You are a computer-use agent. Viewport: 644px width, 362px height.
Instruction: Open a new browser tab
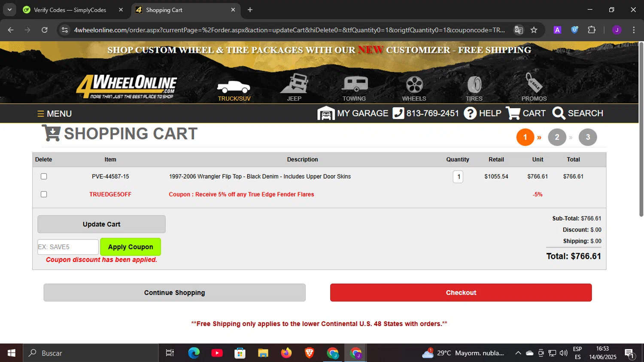(x=250, y=10)
